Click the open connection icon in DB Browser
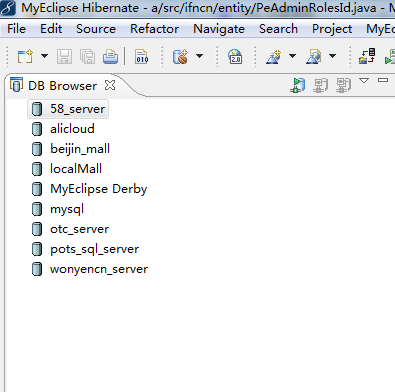This screenshot has height=392, width=395. [x=320, y=85]
